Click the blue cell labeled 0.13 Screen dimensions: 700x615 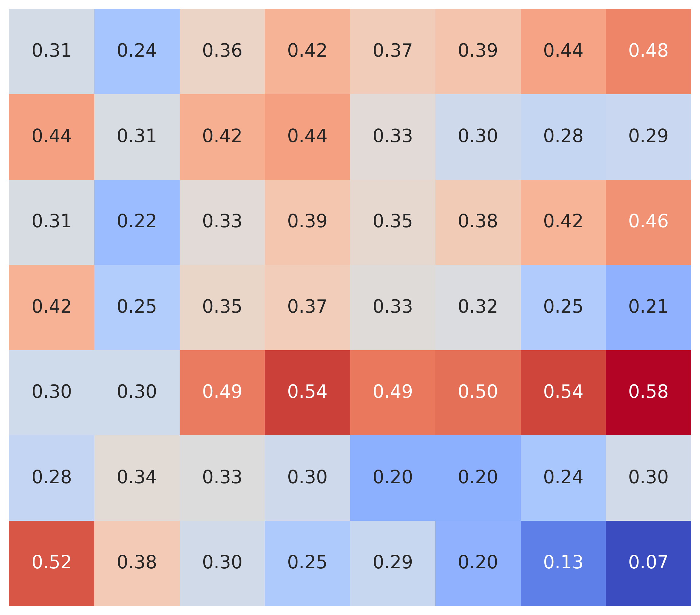pos(563,563)
